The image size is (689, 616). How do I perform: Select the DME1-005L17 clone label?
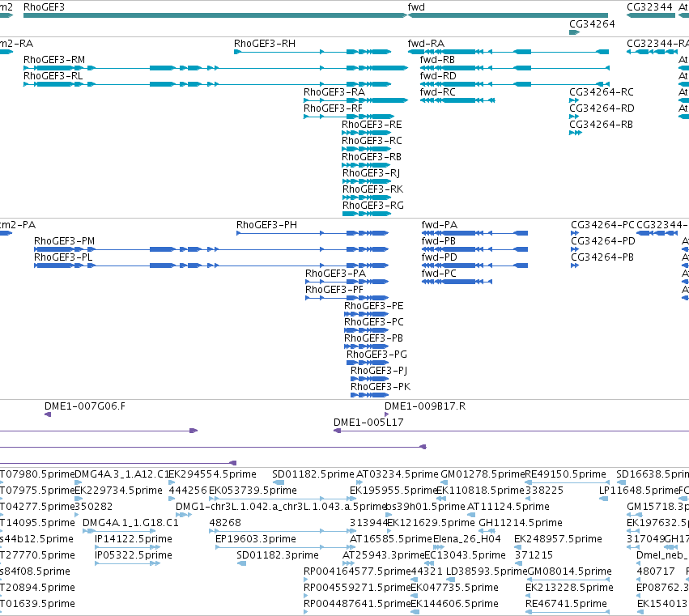(368, 423)
